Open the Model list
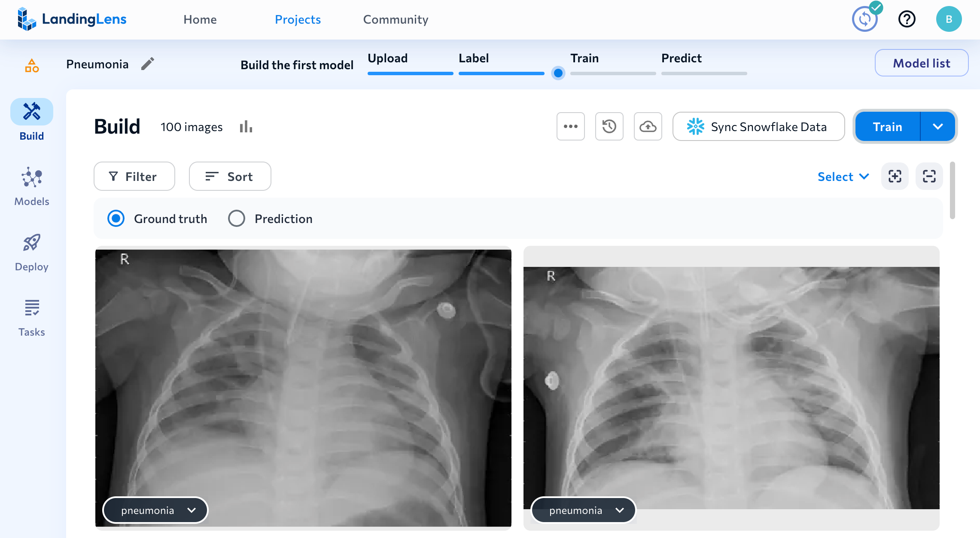The width and height of the screenshot is (980, 538). [922, 63]
